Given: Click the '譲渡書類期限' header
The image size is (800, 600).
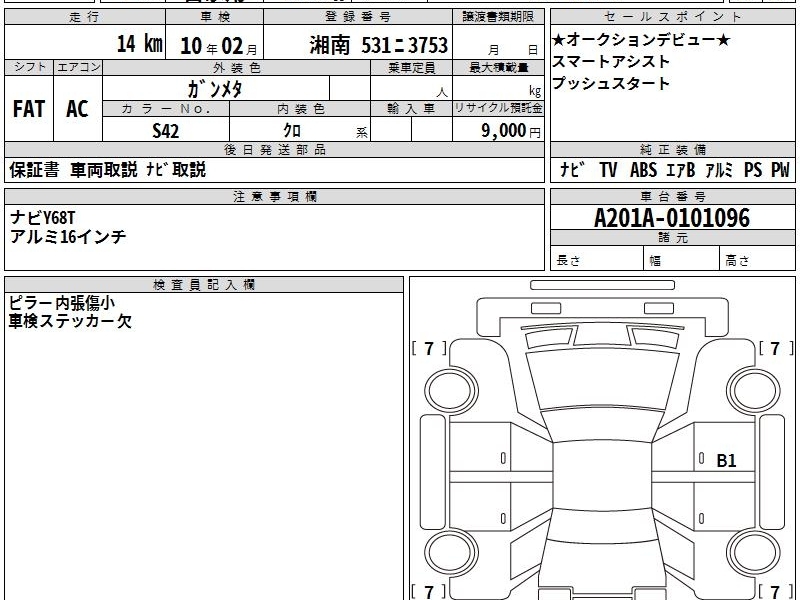Looking at the screenshot, I should coord(498,17).
